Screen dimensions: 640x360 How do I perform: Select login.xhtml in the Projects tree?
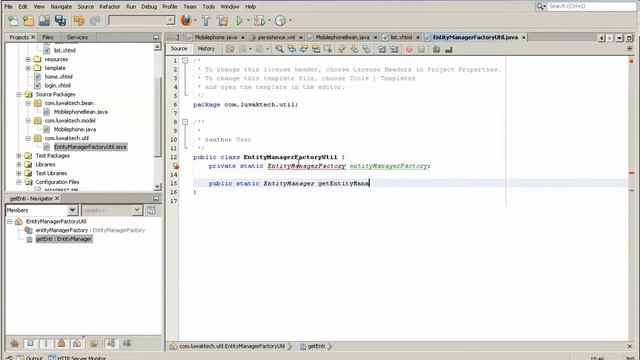pos(58,86)
